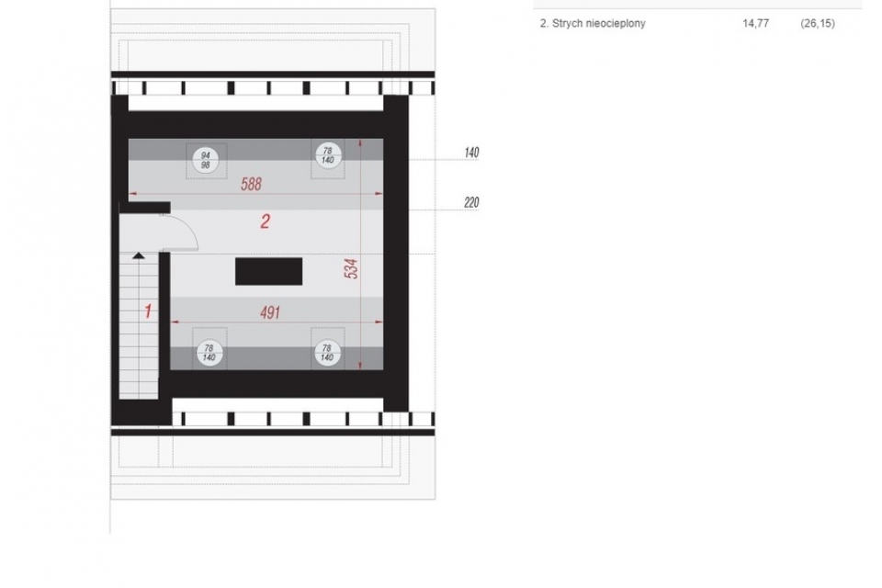882x588 pixels.
Task: Click room number 2 label in plan
Action: (265, 221)
